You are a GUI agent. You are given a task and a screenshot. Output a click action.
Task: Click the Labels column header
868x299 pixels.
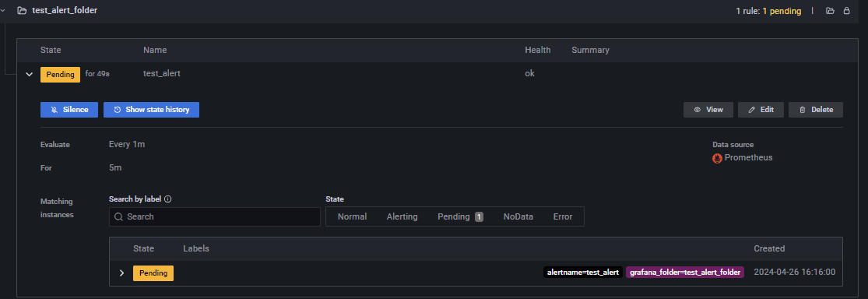point(196,248)
